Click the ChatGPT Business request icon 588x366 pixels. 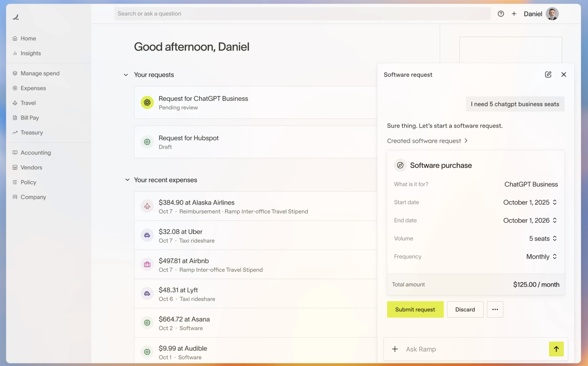tap(147, 103)
